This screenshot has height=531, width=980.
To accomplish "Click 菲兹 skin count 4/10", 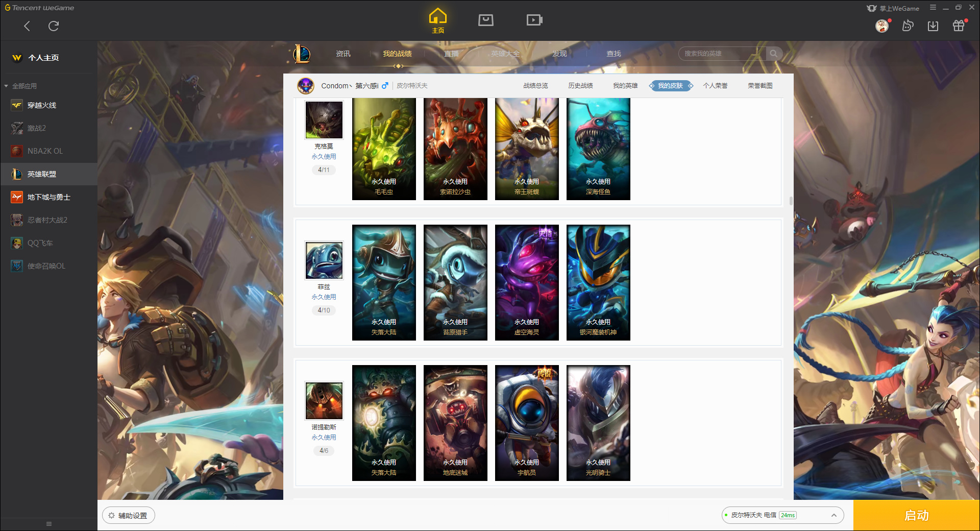I will pos(324,310).
